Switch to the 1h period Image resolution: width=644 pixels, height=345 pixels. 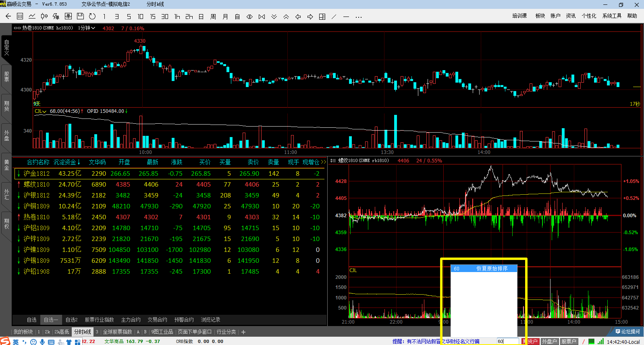[177, 17]
